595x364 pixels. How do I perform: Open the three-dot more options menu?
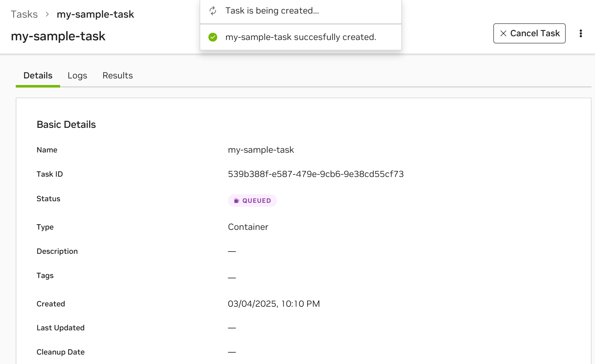coord(581,33)
